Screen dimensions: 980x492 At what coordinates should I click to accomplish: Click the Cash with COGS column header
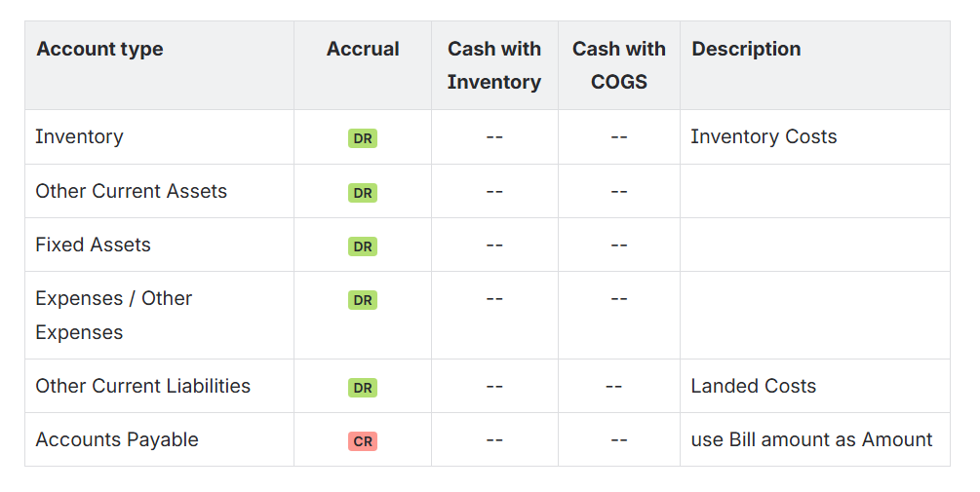619,65
